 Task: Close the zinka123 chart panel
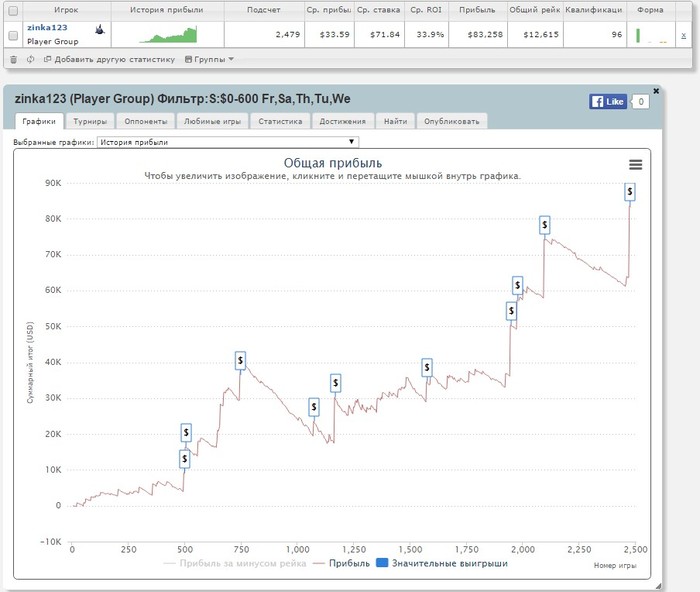point(656,91)
